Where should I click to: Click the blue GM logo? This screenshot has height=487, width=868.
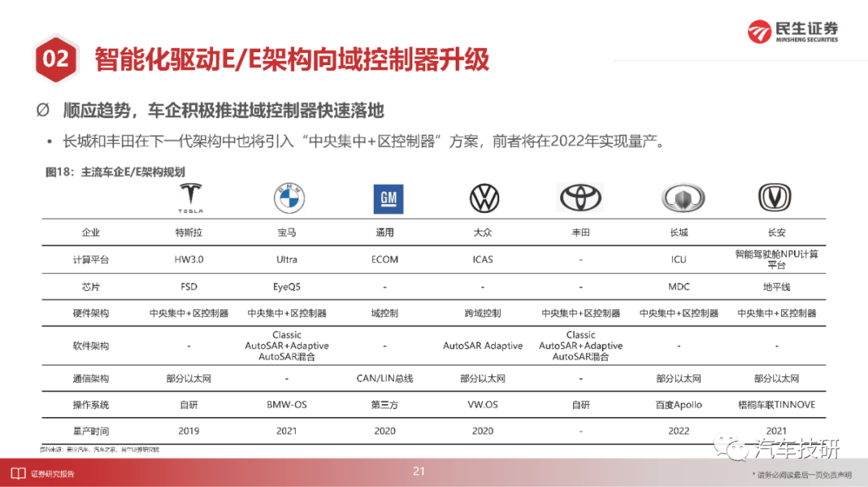pos(388,198)
